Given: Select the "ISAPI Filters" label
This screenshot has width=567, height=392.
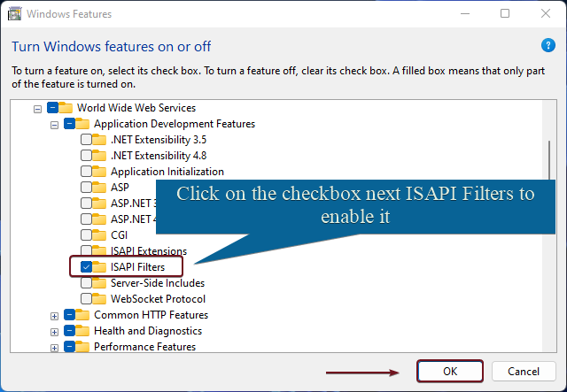Looking at the screenshot, I should point(137,267).
